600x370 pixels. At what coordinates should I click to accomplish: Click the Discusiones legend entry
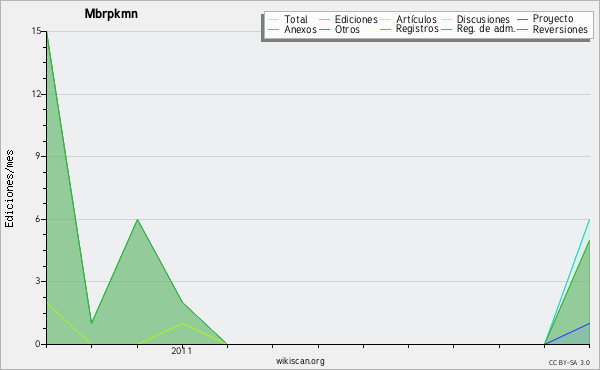(x=483, y=19)
